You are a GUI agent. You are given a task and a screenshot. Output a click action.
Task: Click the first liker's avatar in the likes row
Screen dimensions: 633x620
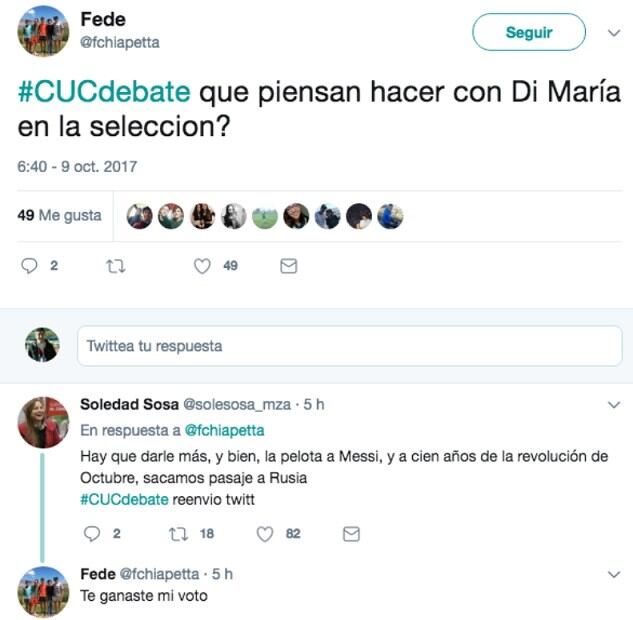(140, 216)
